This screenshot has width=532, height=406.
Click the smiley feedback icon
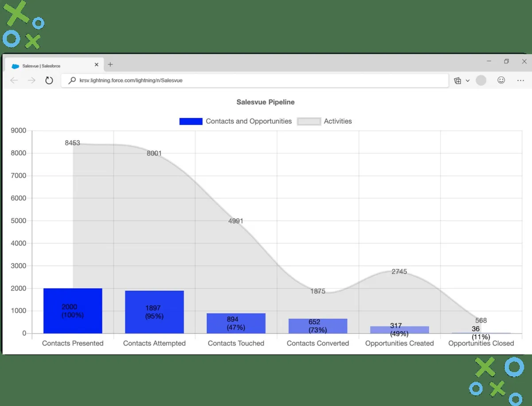click(x=501, y=80)
